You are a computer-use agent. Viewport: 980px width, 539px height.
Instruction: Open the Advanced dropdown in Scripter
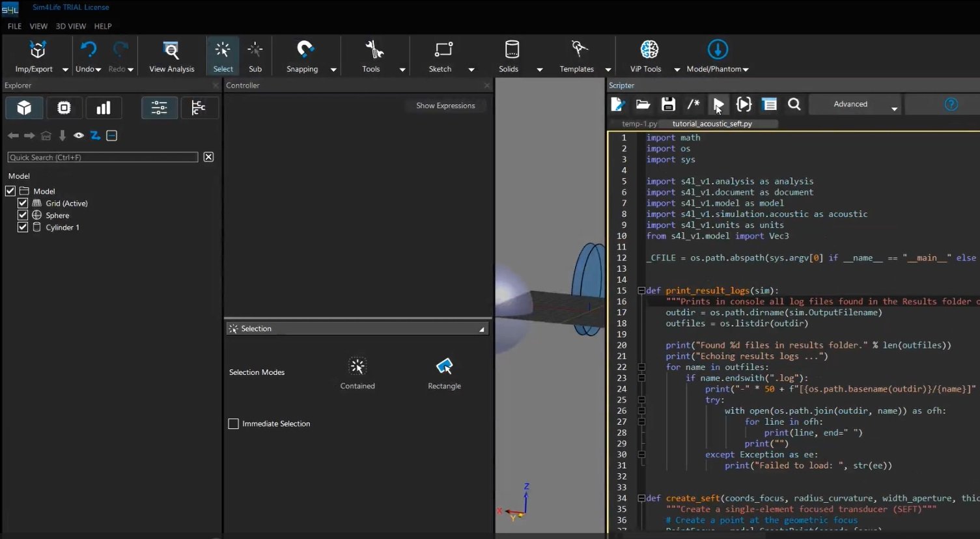[x=893, y=108]
